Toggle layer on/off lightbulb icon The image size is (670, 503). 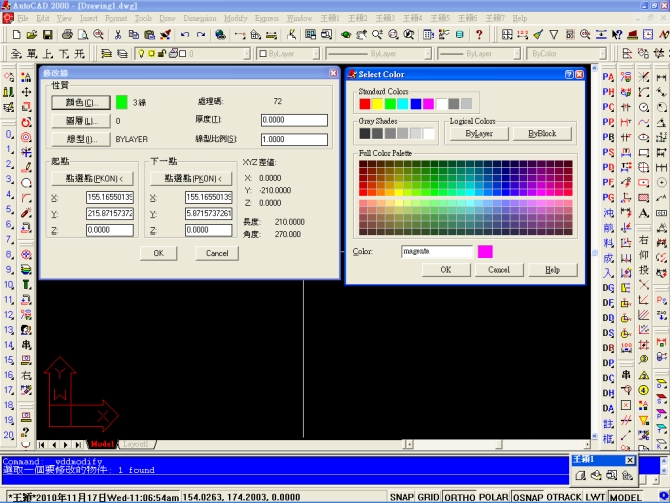click(x=141, y=53)
